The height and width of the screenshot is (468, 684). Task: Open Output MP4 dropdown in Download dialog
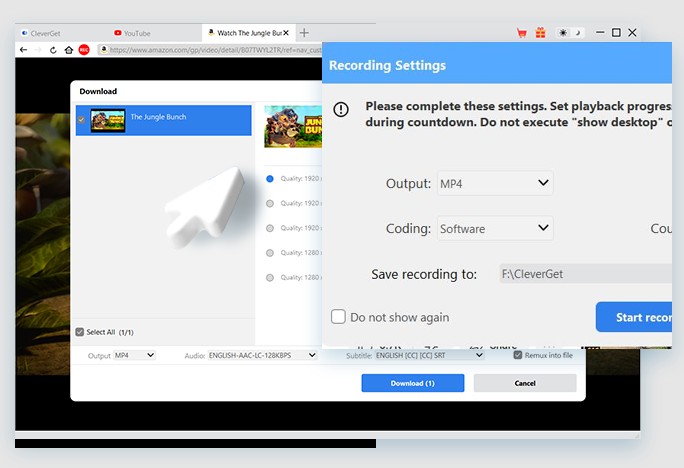tap(134, 355)
